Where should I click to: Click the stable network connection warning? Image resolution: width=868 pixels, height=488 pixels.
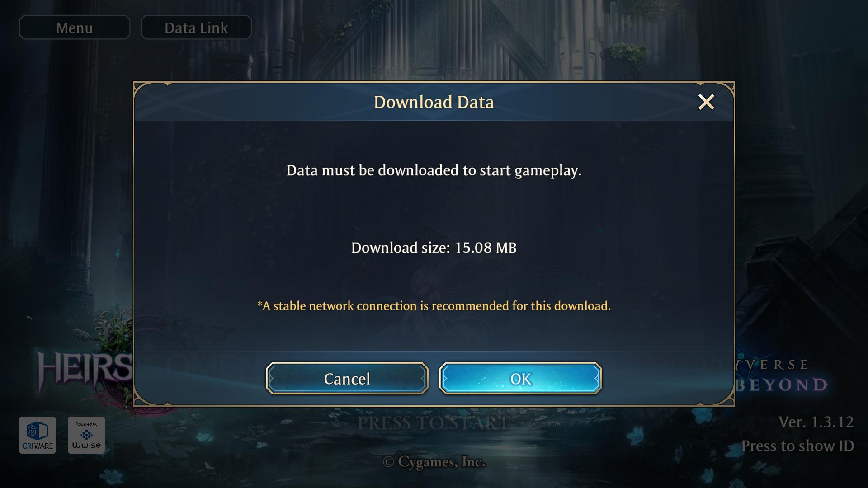click(x=434, y=306)
